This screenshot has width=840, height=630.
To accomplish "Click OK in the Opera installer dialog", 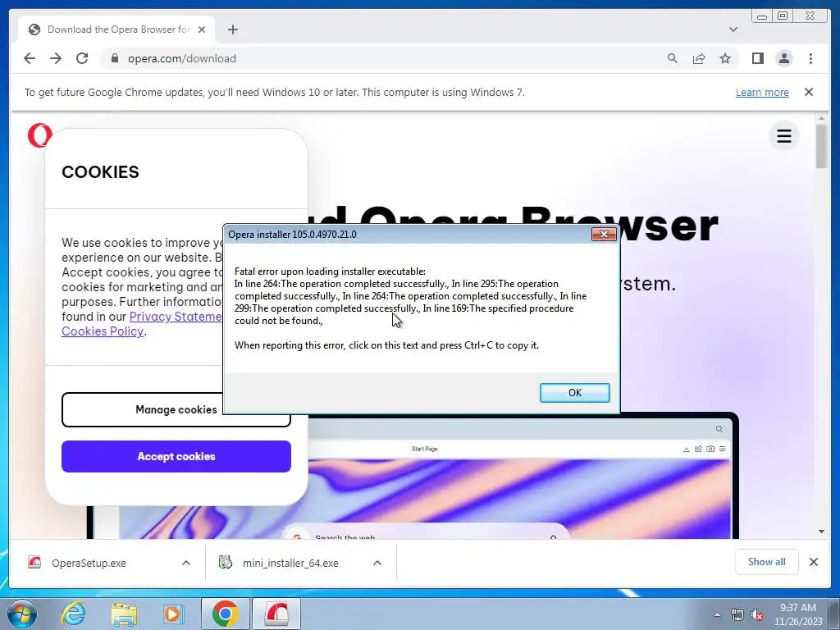I will tap(574, 393).
